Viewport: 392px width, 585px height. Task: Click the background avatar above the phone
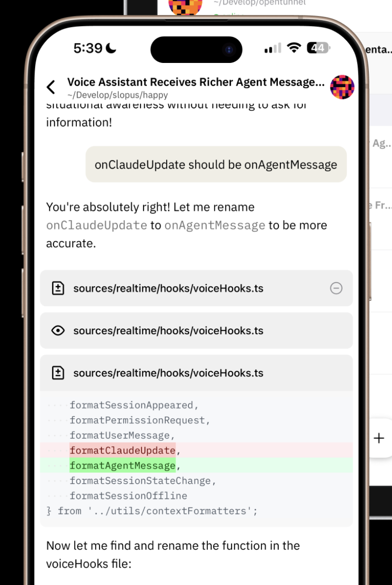pyautogui.click(x=185, y=6)
